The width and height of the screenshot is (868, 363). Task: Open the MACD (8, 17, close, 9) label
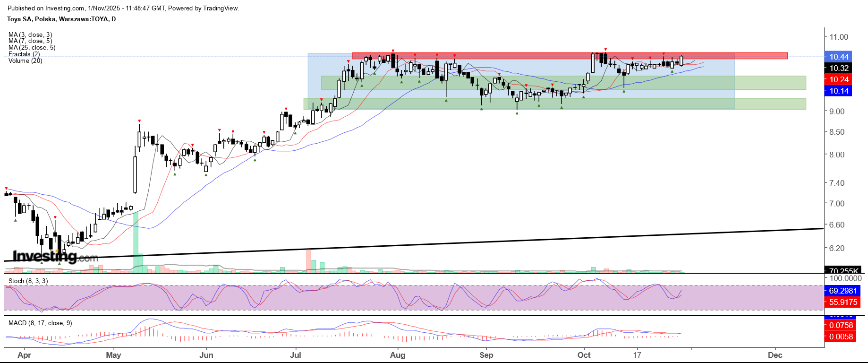point(40,323)
